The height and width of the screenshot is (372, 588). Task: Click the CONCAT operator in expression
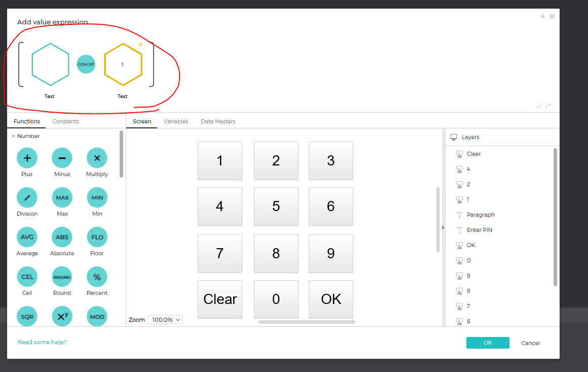86,64
